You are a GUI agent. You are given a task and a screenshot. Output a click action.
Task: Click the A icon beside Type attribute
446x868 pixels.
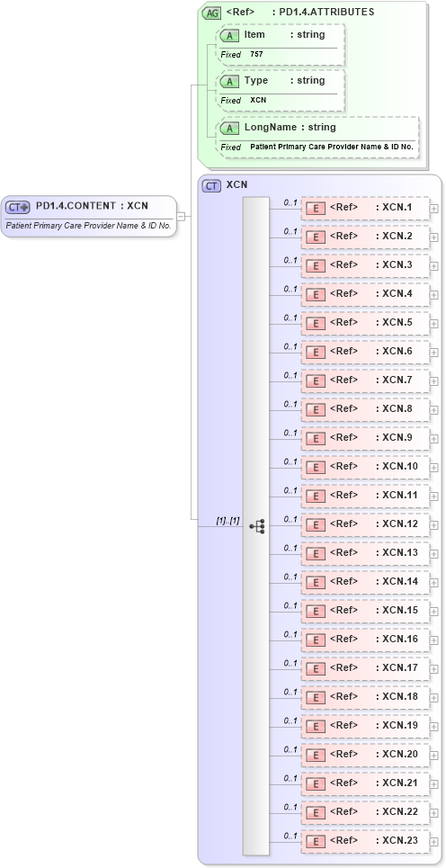coord(229,82)
